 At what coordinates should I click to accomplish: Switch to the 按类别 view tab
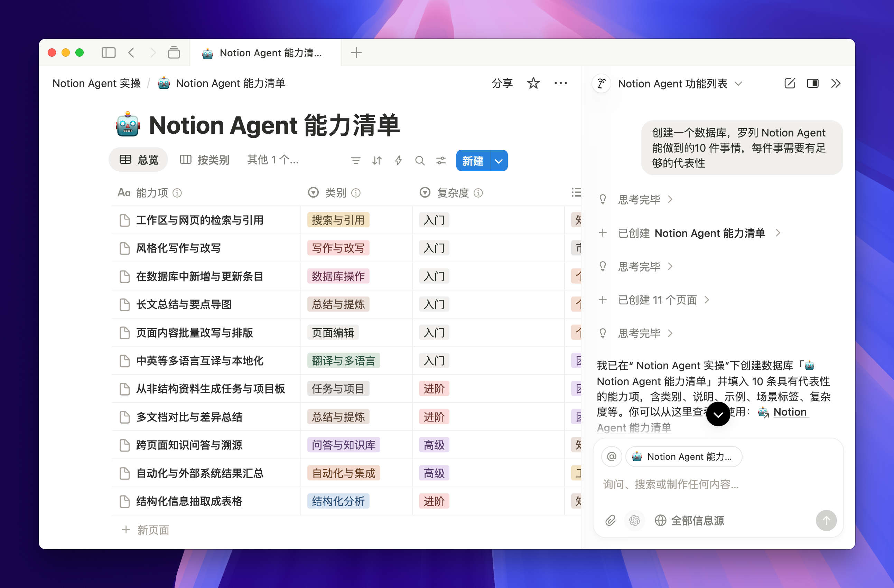click(205, 160)
